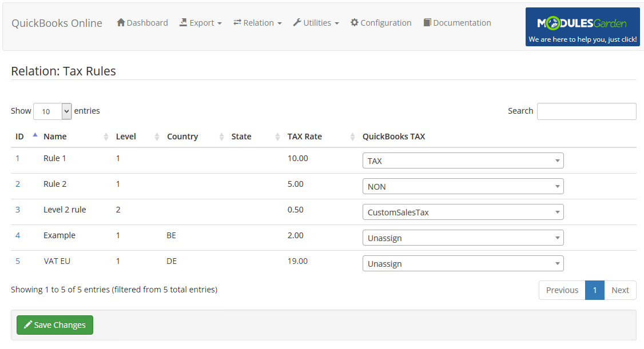Open the QuickBooks TAX dropdown for Rule 1

click(463, 161)
